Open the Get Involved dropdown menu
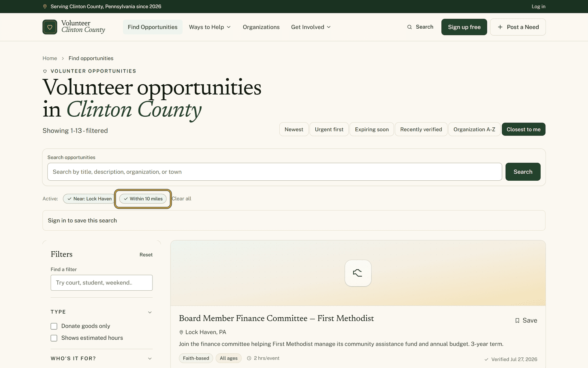This screenshot has width=588, height=368. [311, 27]
